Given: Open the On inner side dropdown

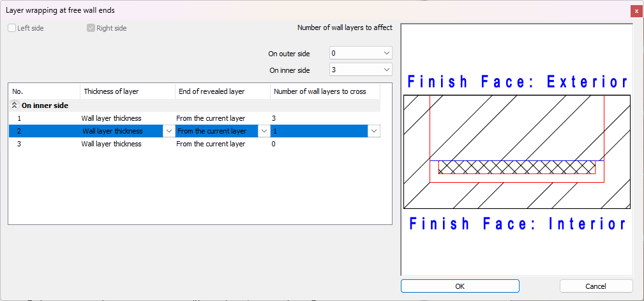Looking at the screenshot, I should coord(361,70).
